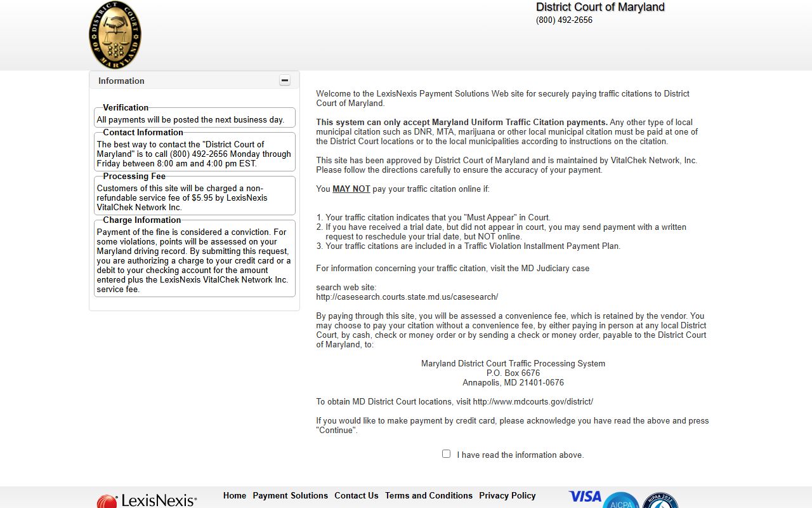Click the 'Contact Information' section heading

point(143,132)
